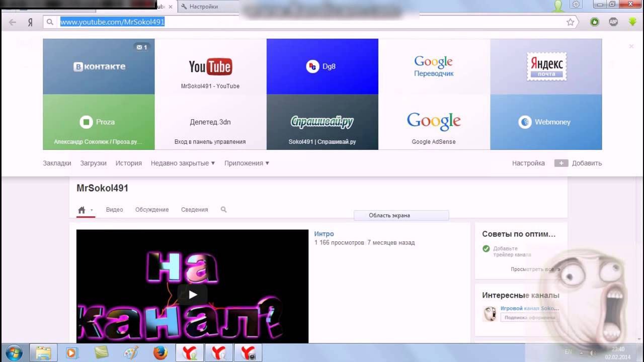This screenshot has width=644, height=362.
Task: Expand the Недавно закрытые dropdown
Action: click(x=183, y=163)
